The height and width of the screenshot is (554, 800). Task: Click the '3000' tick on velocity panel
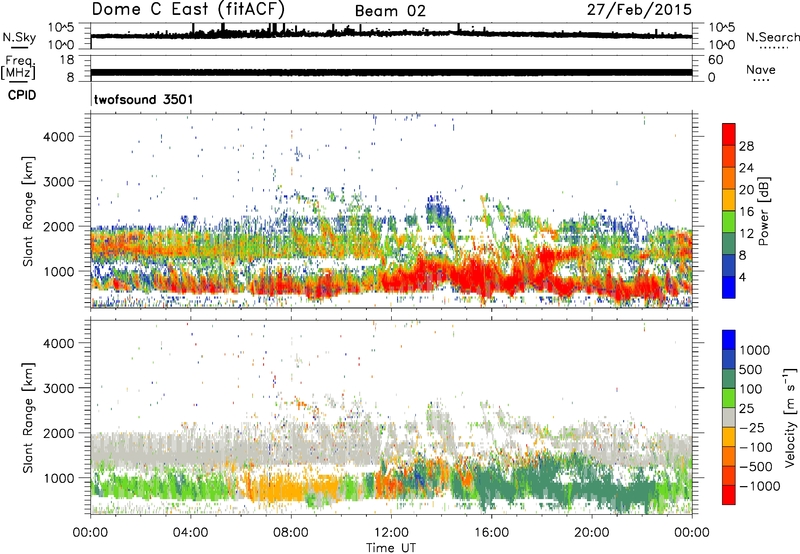click(x=59, y=388)
